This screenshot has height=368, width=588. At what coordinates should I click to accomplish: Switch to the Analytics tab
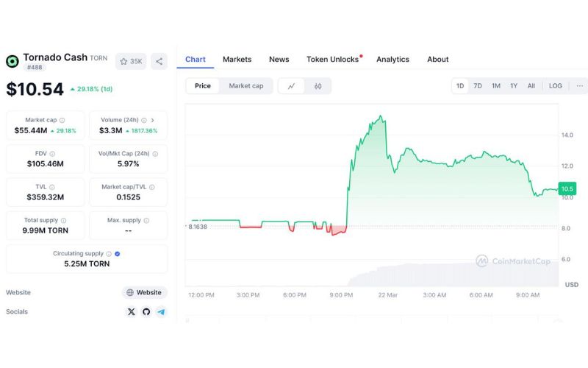[392, 60]
